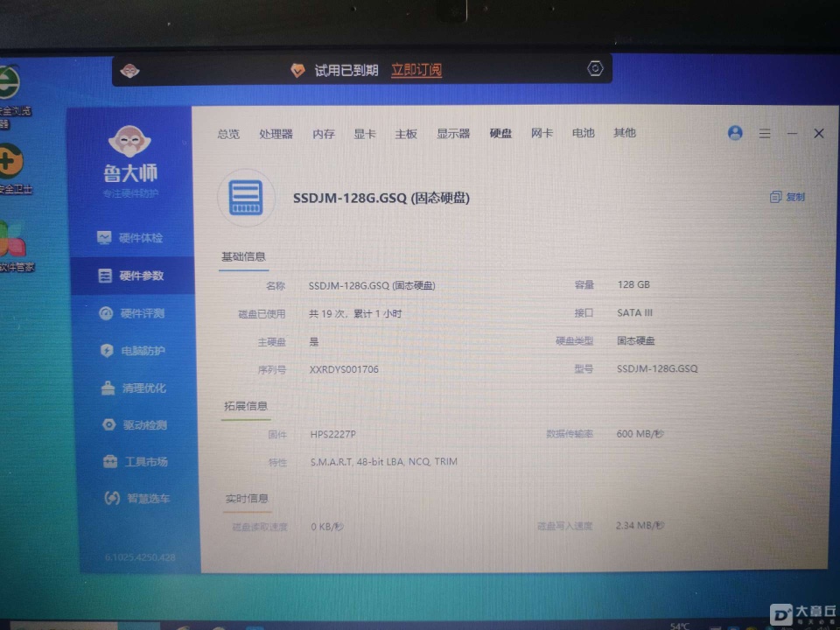
Task: Open 智慧选车 in sidebar
Action: pos(137,498)
